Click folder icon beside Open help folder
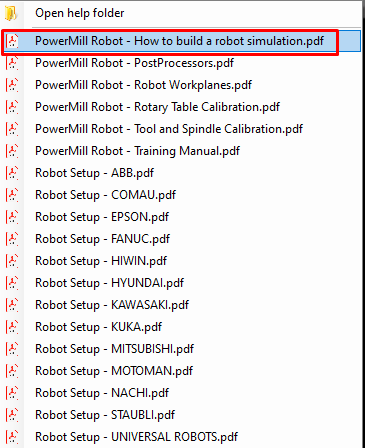This screenshot has width=365, height=448. [11, 13]
